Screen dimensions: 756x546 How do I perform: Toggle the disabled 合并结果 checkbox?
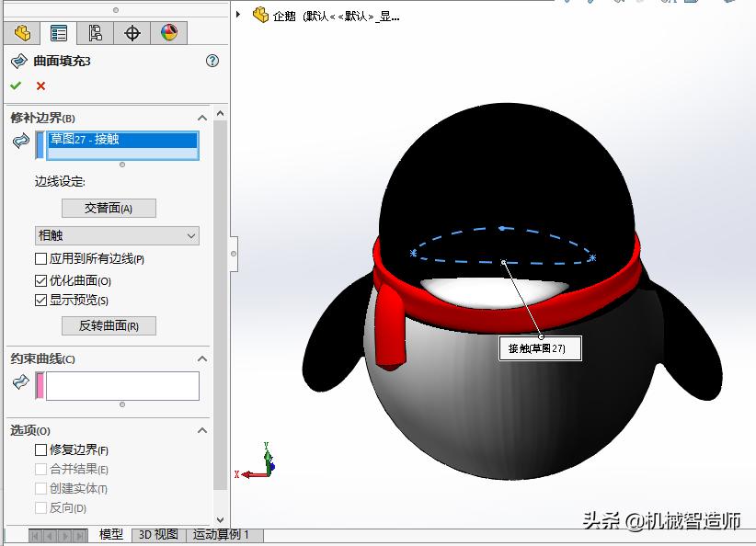tap(41, 469)
